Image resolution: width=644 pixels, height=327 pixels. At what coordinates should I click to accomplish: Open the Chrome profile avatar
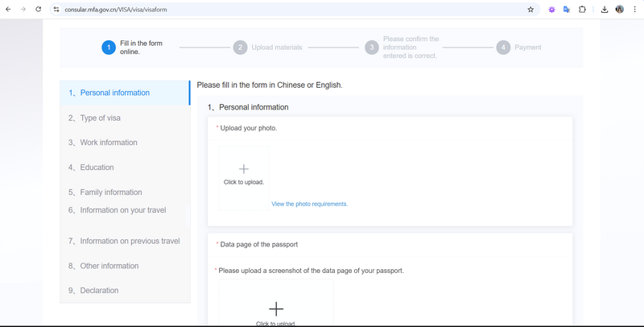[619, 9]
